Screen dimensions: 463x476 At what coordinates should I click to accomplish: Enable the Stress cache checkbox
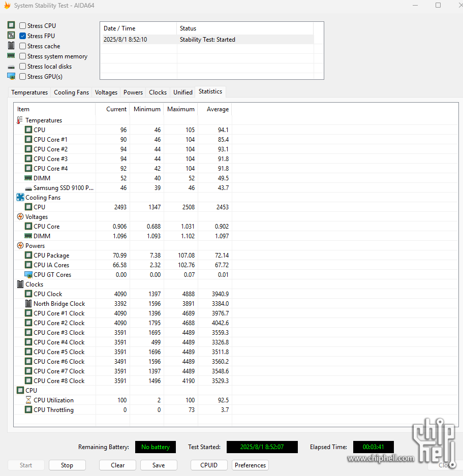point(22,46)
